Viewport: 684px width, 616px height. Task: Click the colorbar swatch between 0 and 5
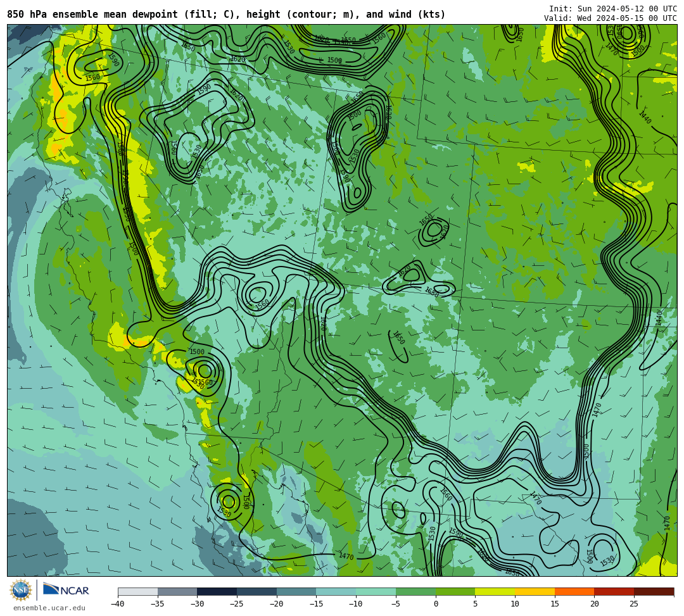tap(455, 591)
